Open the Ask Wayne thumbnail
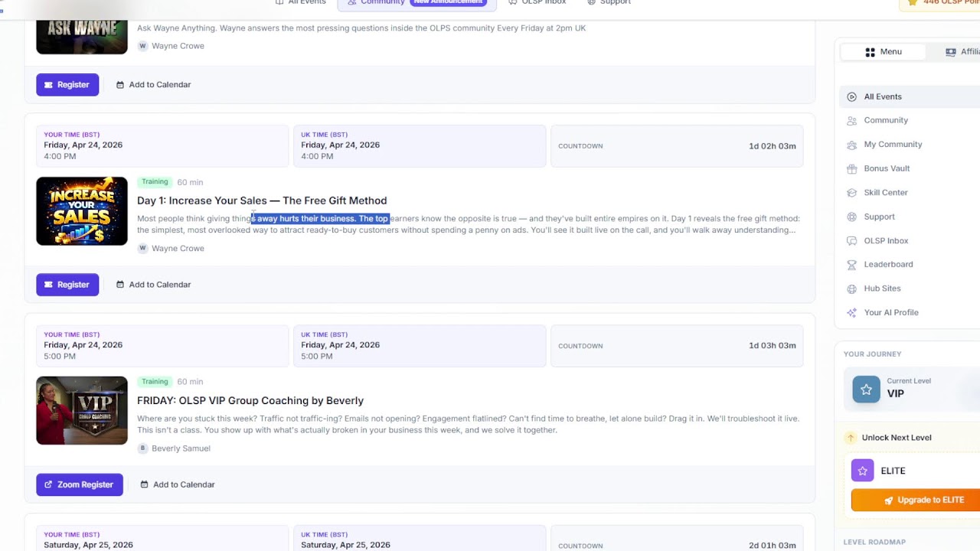Image resolution: width=980 pixels, height=551 pixels. [82, 37]
